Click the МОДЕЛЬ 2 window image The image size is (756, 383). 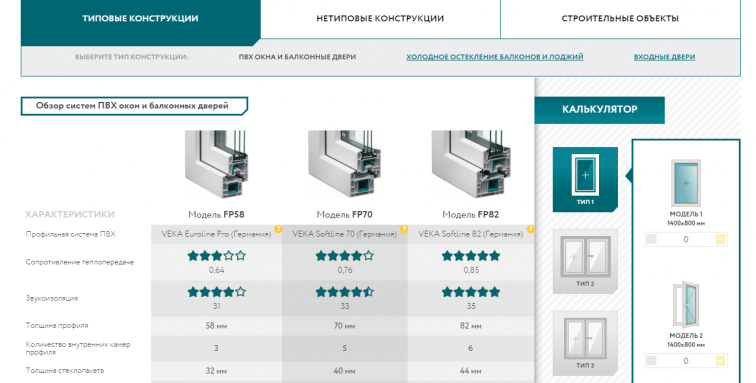tap(686, 305)
